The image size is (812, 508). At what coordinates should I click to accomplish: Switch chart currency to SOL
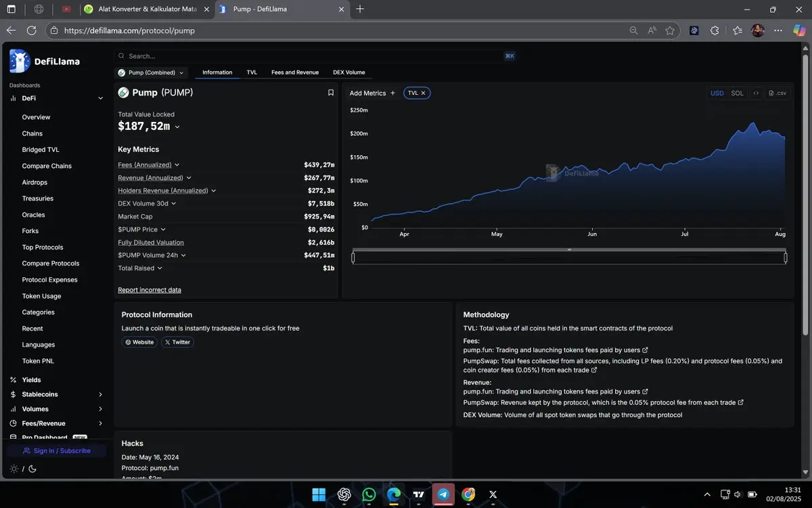(737, 93)
